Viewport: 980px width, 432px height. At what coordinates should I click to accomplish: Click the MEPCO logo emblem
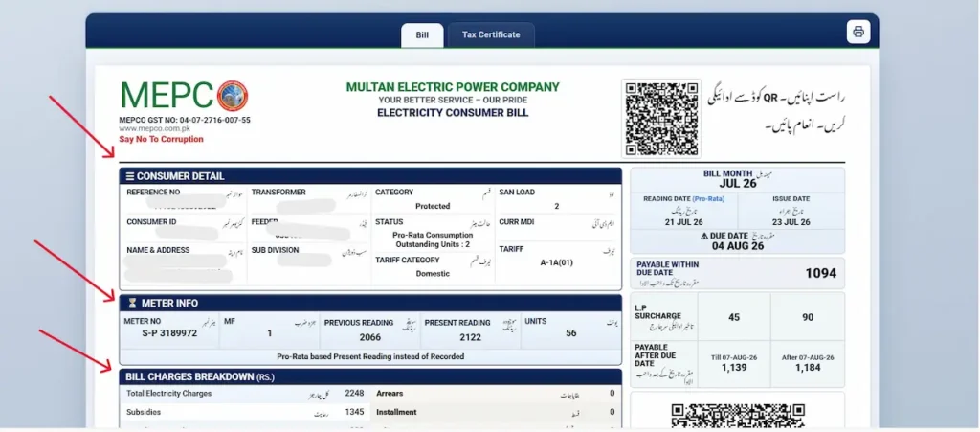pos(233,96)
